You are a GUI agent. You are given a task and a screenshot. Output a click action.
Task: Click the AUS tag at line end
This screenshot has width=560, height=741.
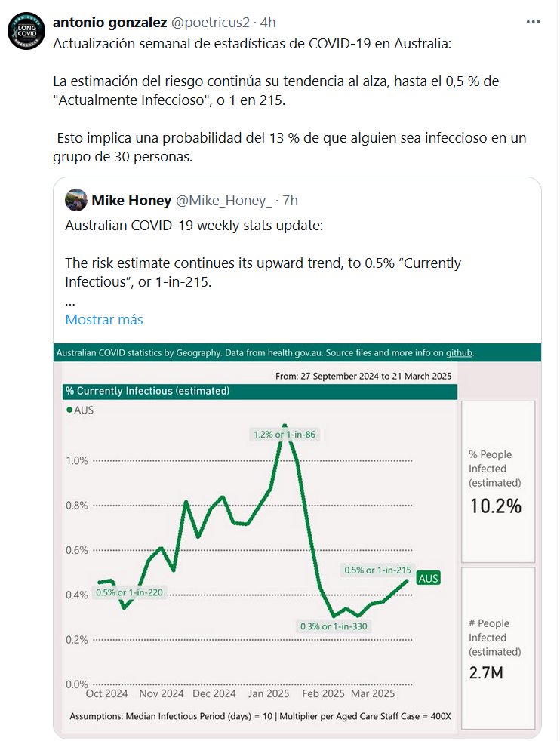pos(428,578)
